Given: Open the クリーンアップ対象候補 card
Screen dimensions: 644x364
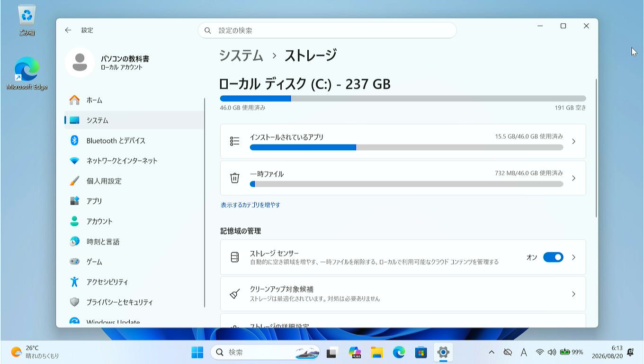Looking at the screenshot, I should click(x=403, y=294).
